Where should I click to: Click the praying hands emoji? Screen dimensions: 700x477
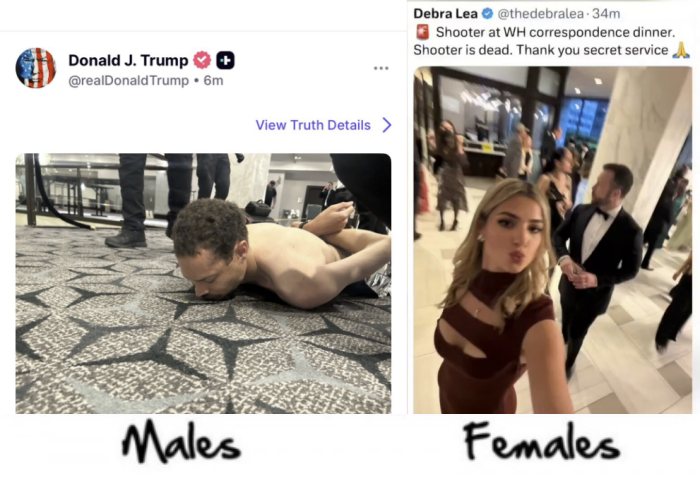click(681, 50)
